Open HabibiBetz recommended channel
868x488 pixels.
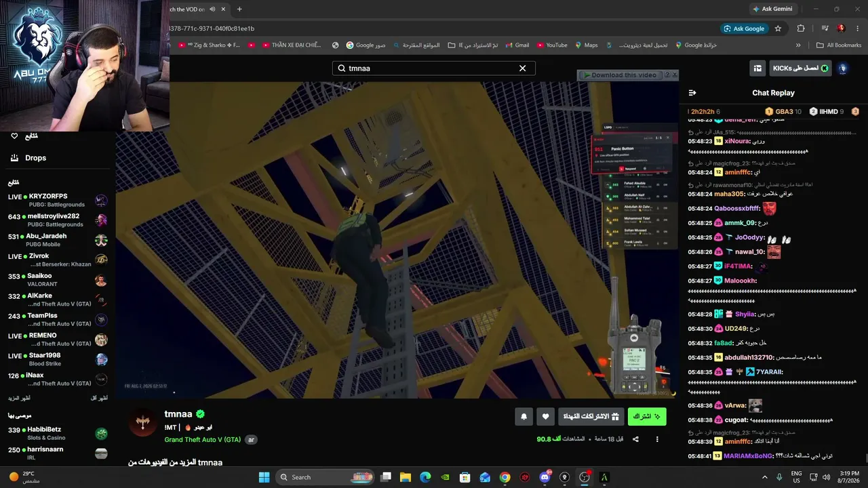coord(58,433)
